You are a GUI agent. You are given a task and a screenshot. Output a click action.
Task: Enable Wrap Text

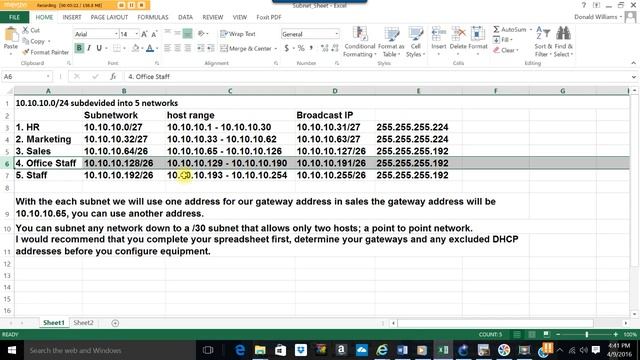tap(238, 34)
